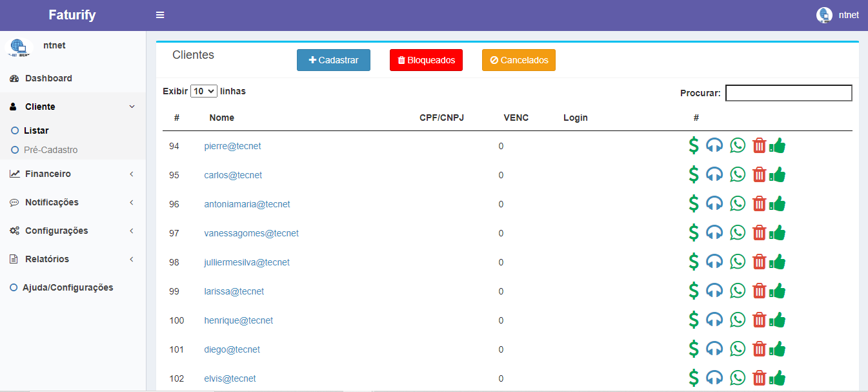Toggle the hamburger sidebar menu

coord(160,15)
